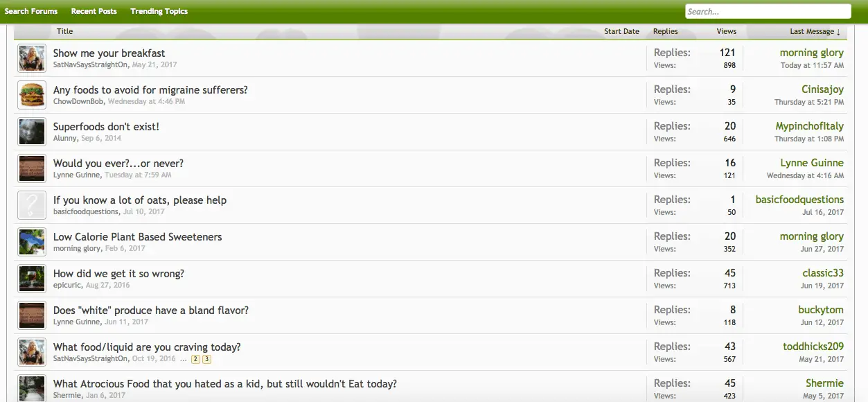Screen dimensions: 868x402
Task: Go to page 2 of craving thread
Action: click(195, 359)
